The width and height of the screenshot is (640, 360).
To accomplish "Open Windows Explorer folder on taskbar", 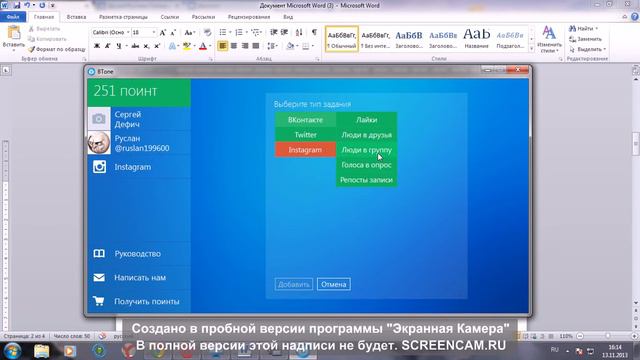I will pos(41,351).
